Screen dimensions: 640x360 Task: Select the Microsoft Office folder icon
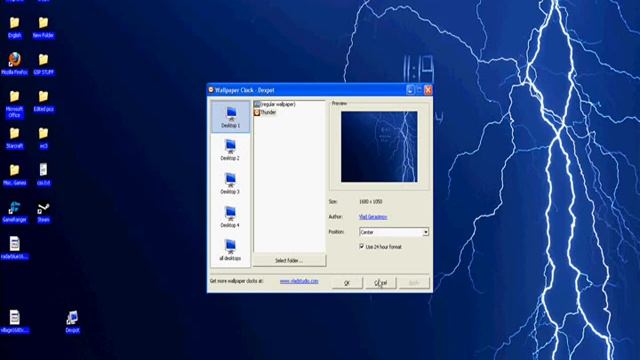pyautogui.click(x=15, y=104)
